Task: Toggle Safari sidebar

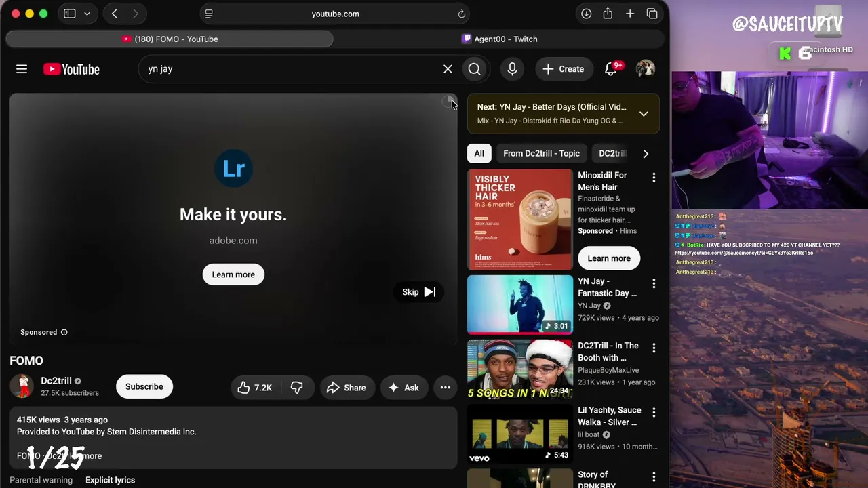Action: point(69,14)
